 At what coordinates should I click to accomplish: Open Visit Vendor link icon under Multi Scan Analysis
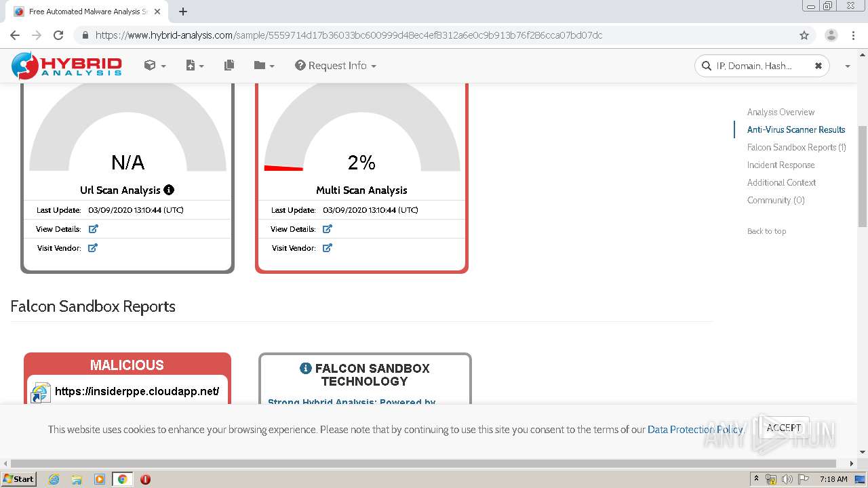pos(328,248)
